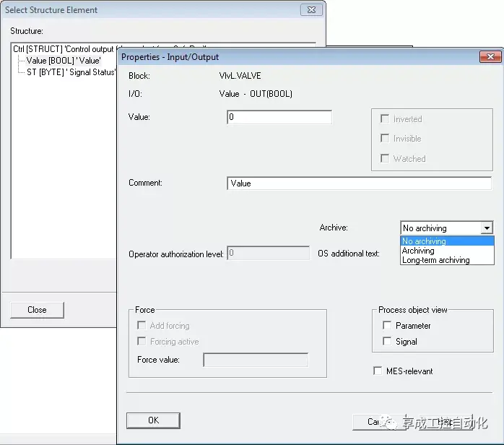Click into the Value input field
The height and width of the screenshot is (445, 504).
pos(279,117)
